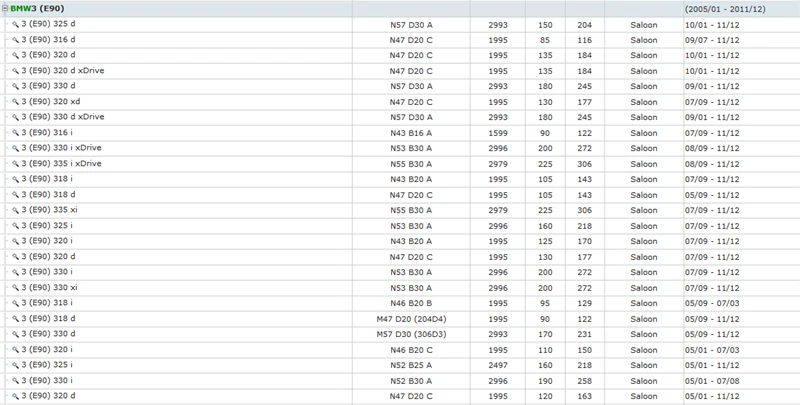Image resolution: width=800 pixels, height=405 pixels.
Task: Click date range 05/09 - 07/03
Action: (x=712, y=303)
